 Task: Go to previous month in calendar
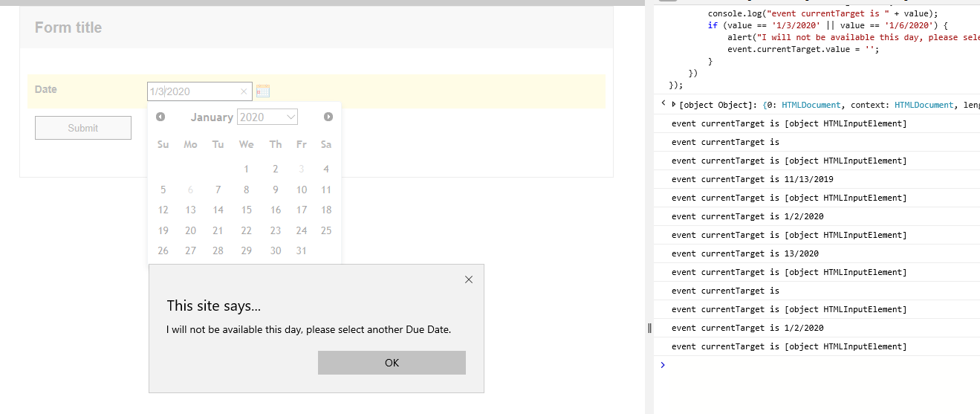coord(160,117)
